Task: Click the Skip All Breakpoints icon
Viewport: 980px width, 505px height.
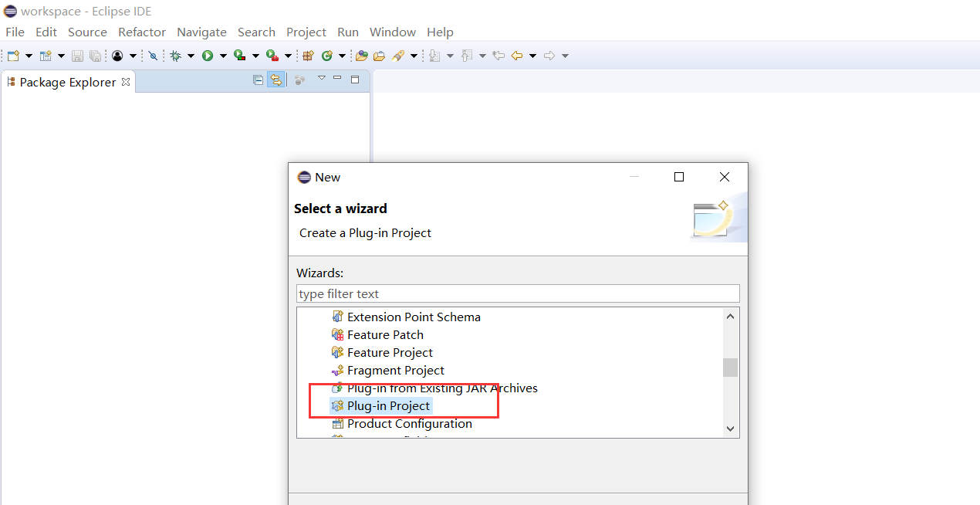Action: click(153, 56)
